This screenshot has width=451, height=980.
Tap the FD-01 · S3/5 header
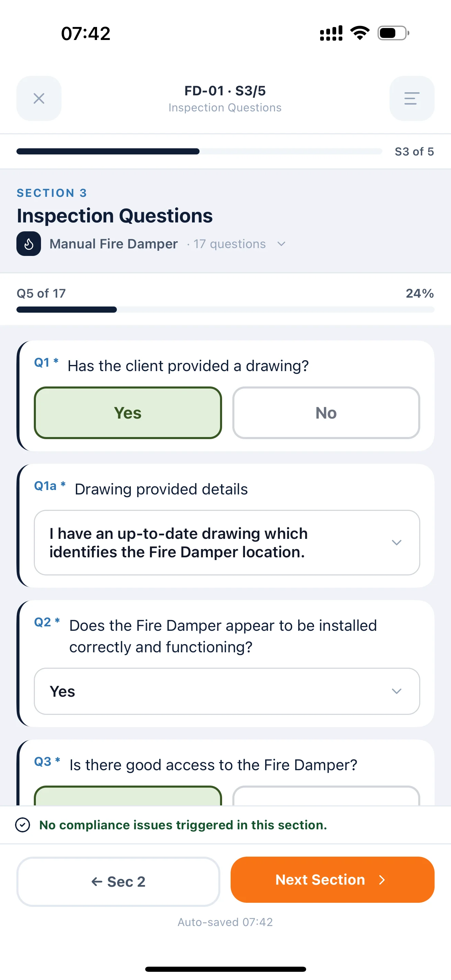(x=225, y=91)
